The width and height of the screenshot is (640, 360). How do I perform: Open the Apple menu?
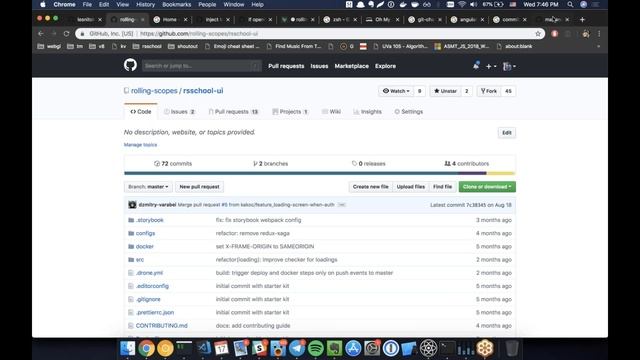[43, 4]
